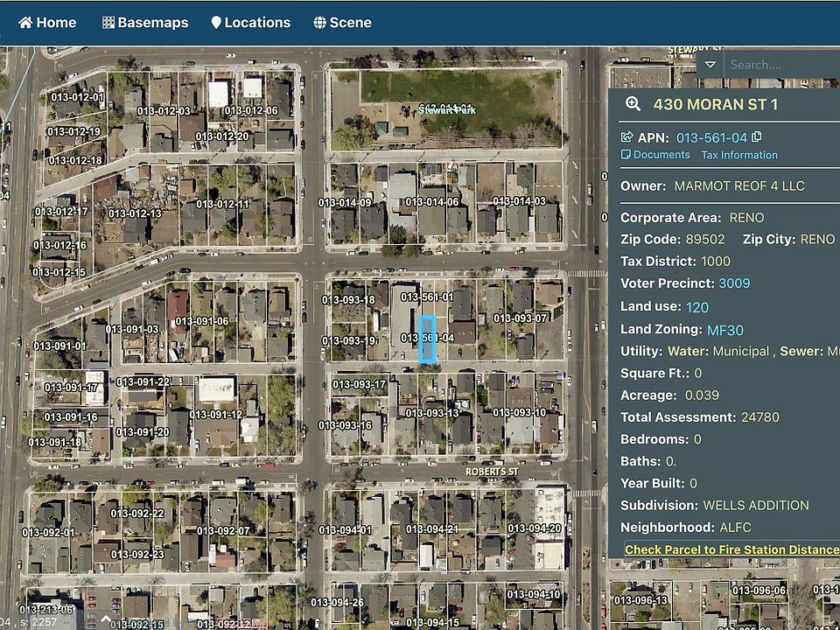The width and height of the screenshot is (840, 630).
Task: Open the Basemaps grid icon
Action: pos(108,23)
